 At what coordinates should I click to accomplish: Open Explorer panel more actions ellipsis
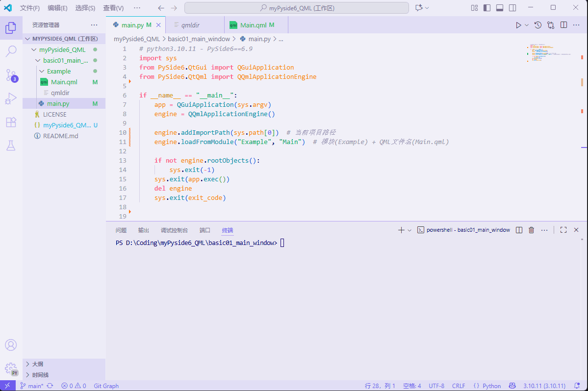point(94,25)
